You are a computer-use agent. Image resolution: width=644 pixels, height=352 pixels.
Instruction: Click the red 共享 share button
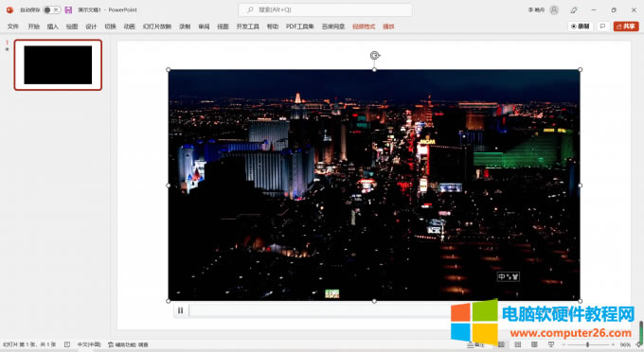tap(626, 26)
